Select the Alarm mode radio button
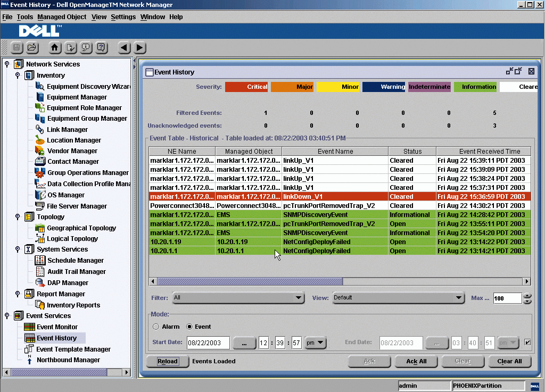545x392 pixels. (156, 327)
